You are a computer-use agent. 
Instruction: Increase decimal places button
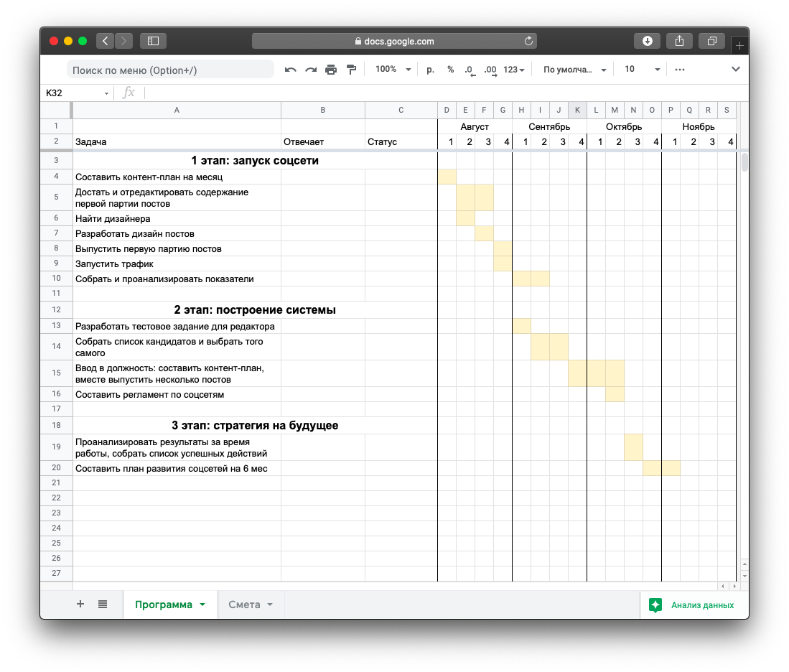490,70
